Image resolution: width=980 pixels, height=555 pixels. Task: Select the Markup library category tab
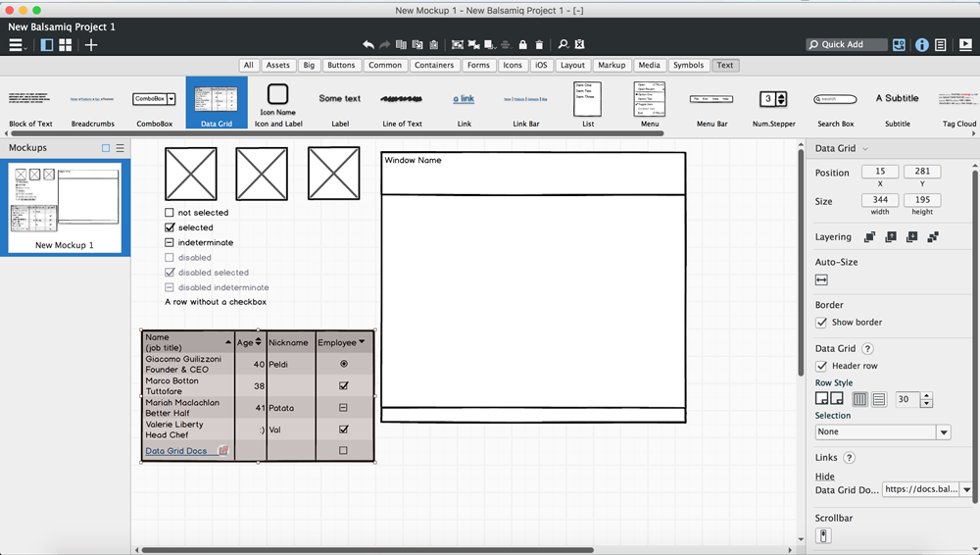(612, 66)
